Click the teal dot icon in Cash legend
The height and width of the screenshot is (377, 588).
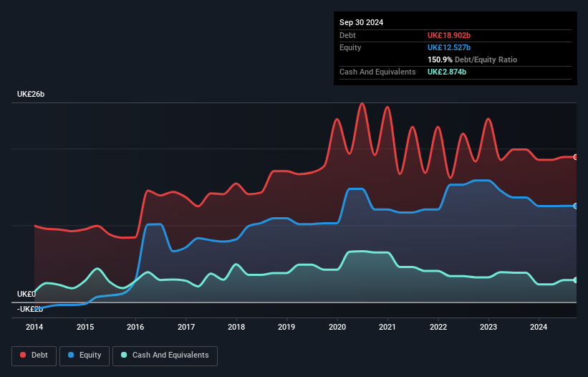click(x=124, y=355)
